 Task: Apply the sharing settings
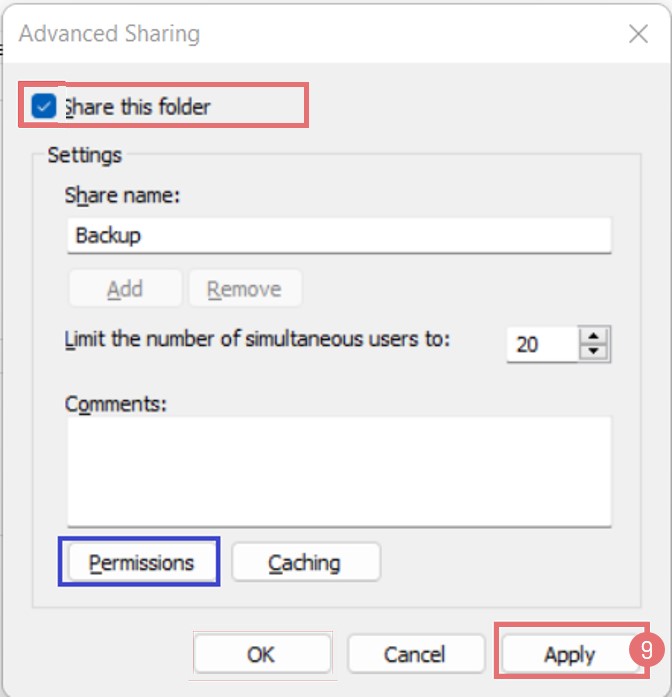[569, 655]
